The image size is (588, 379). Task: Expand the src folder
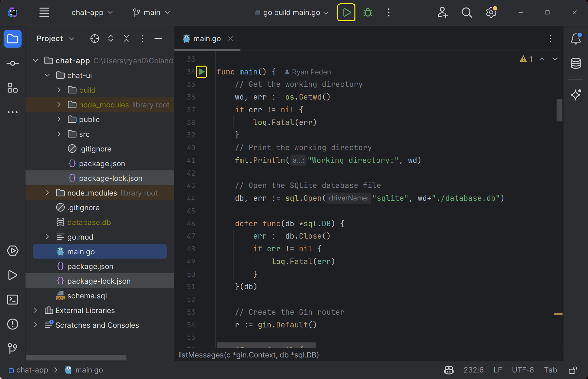(x=59, y=134)
